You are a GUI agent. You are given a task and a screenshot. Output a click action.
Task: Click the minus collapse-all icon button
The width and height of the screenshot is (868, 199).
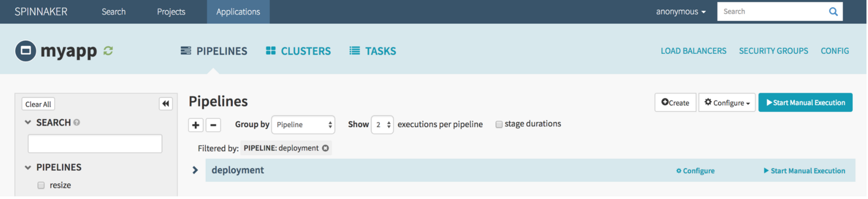[x=213, y=125]
